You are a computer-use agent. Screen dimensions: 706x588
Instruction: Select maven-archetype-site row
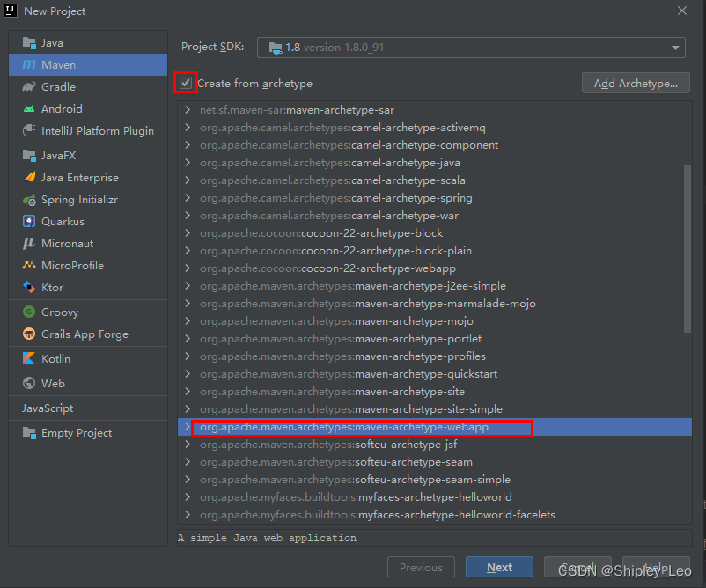435,391
